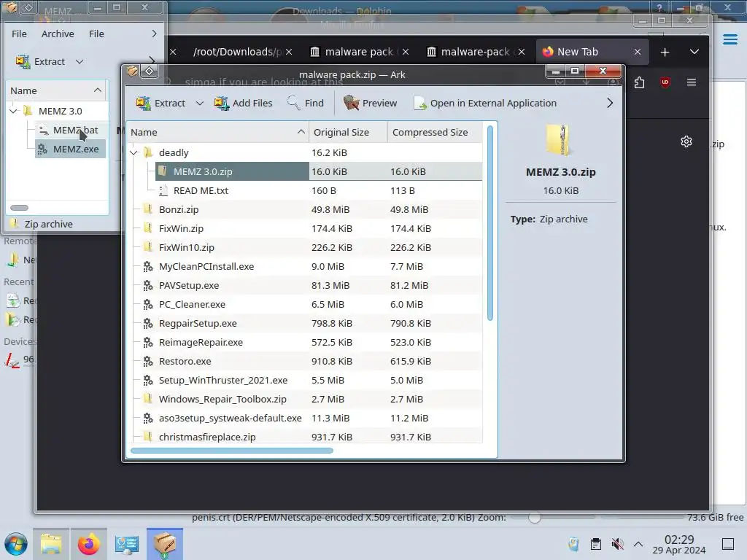
Task: Select the PAVSetup.exe executable icon
Action: [148, 285]
